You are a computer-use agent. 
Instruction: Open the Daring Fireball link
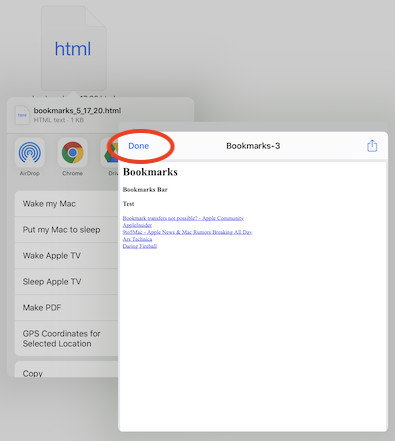point(140,246)
